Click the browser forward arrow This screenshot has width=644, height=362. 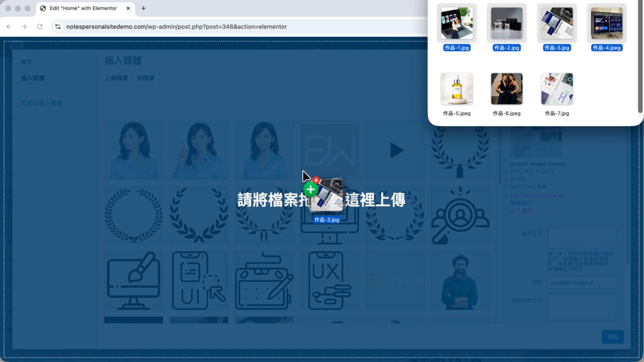tap(24, 27)
